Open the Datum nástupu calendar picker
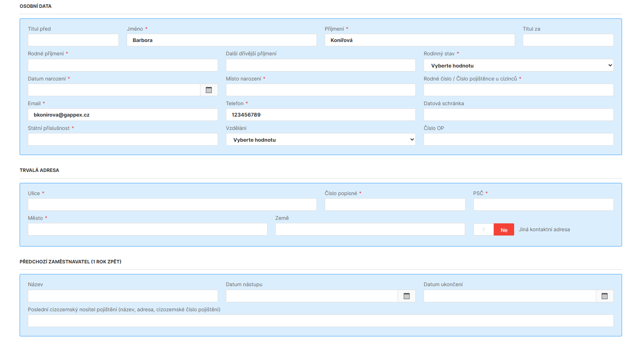Screen dimensions: 644x347 pos(407,296)
